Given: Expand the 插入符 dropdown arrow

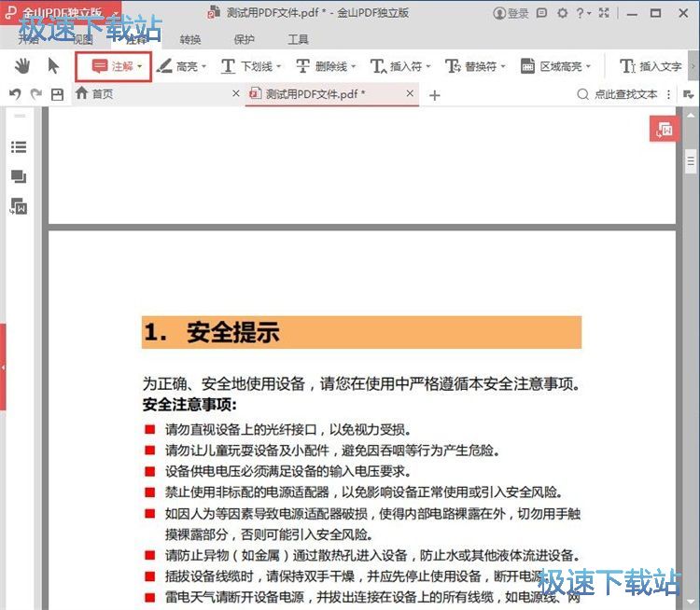Looking at the screenshot, I should (428, 66).
